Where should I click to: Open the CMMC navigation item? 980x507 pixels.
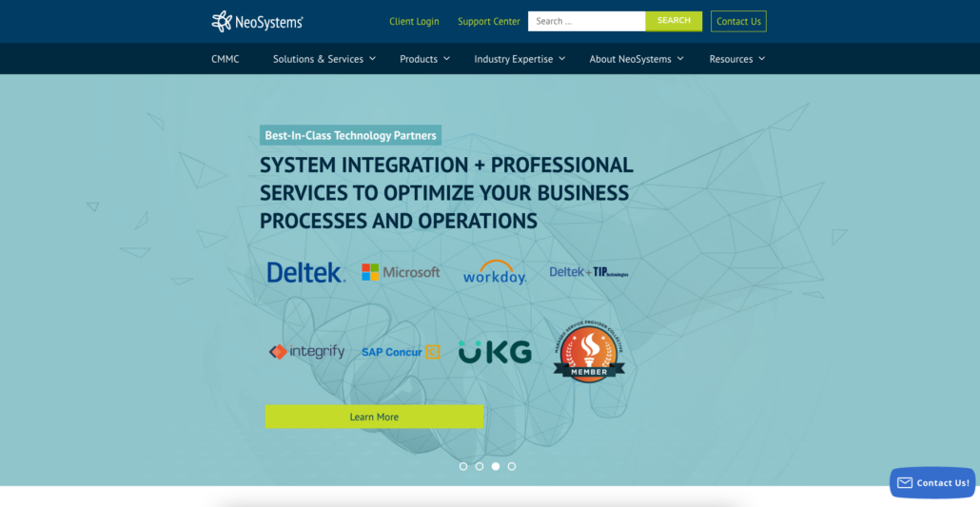(225, 59)
